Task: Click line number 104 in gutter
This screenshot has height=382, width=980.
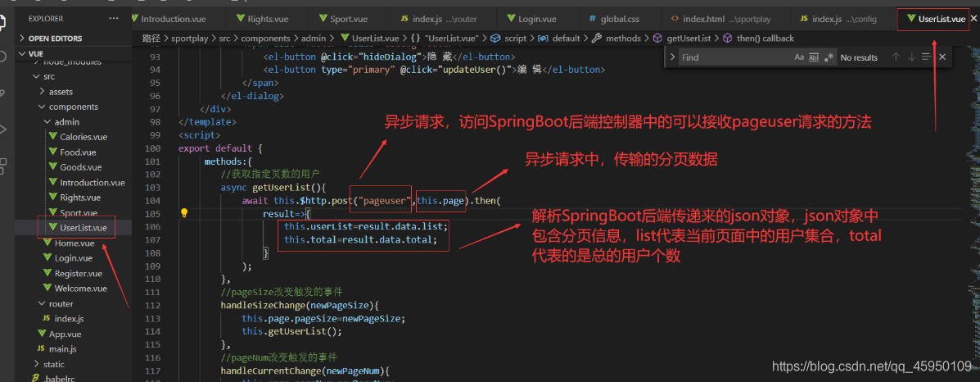Action: point(152,201)
